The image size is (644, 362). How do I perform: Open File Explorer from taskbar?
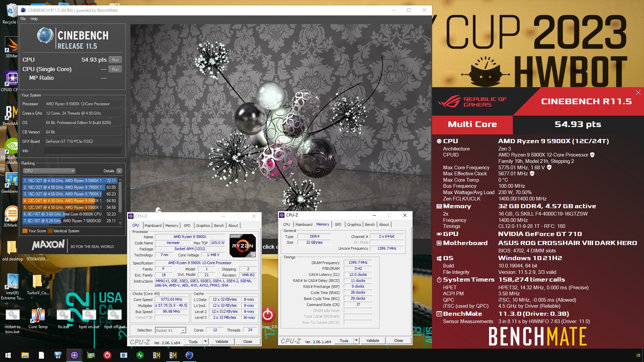click(x=25, y=355)
